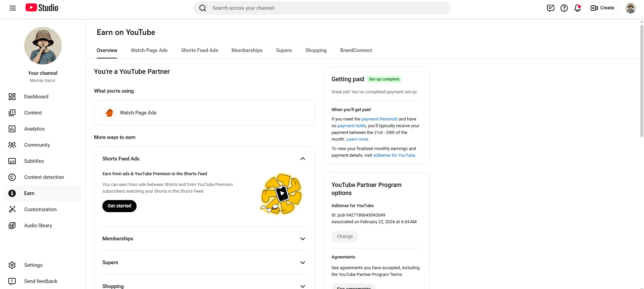Click the channel profile picture in sidebar
The height and width of the screenshot is (289, 644).
coord(43,46)
